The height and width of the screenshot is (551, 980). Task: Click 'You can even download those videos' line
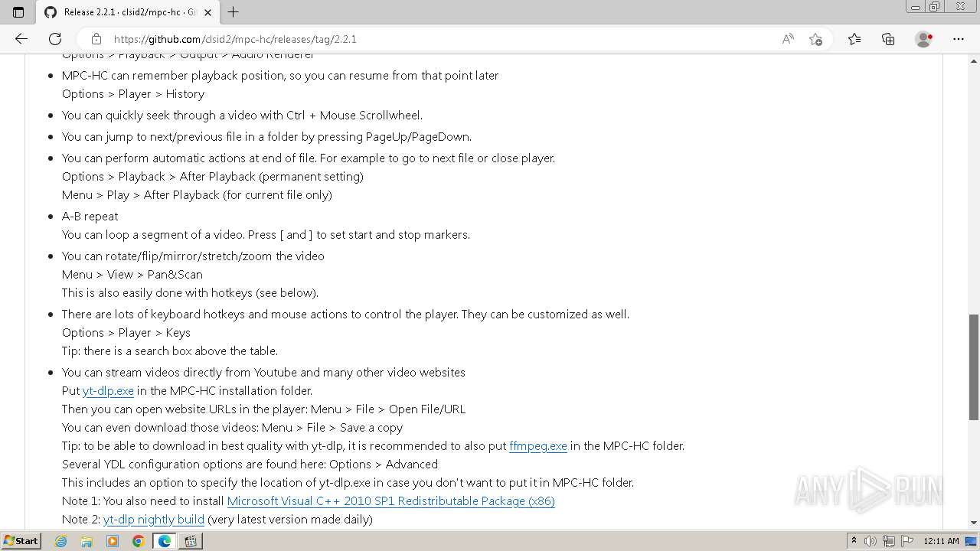point(232,427)
